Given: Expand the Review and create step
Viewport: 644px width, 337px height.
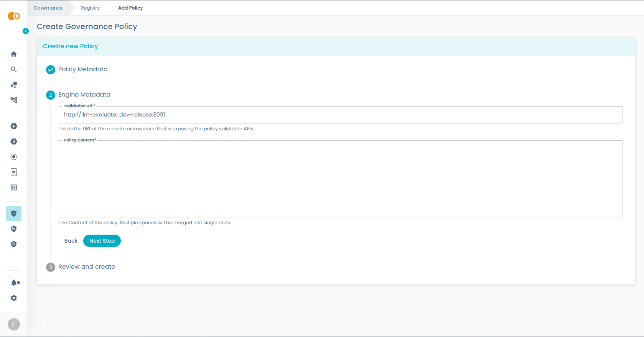Looking at the screenshot, I should (86, 267).
